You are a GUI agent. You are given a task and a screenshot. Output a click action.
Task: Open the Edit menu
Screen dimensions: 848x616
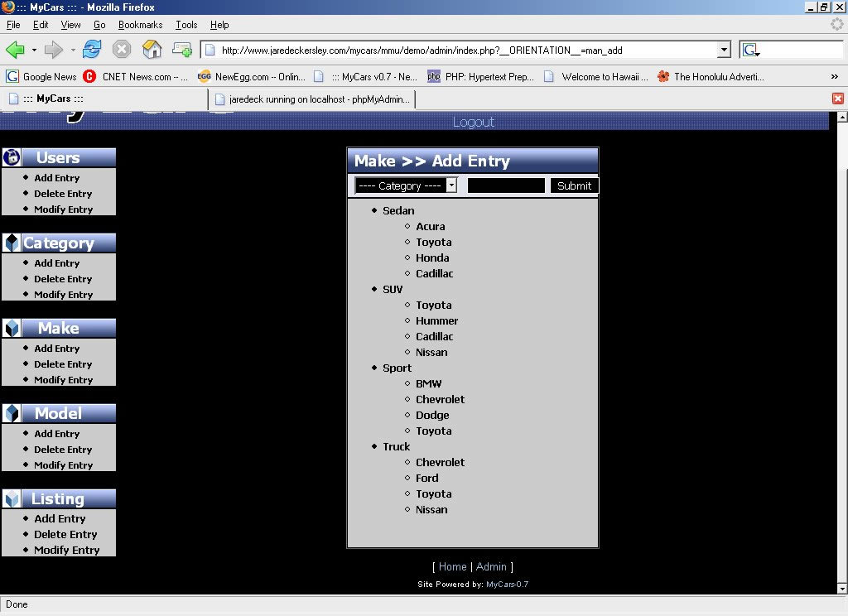(41, 25)
